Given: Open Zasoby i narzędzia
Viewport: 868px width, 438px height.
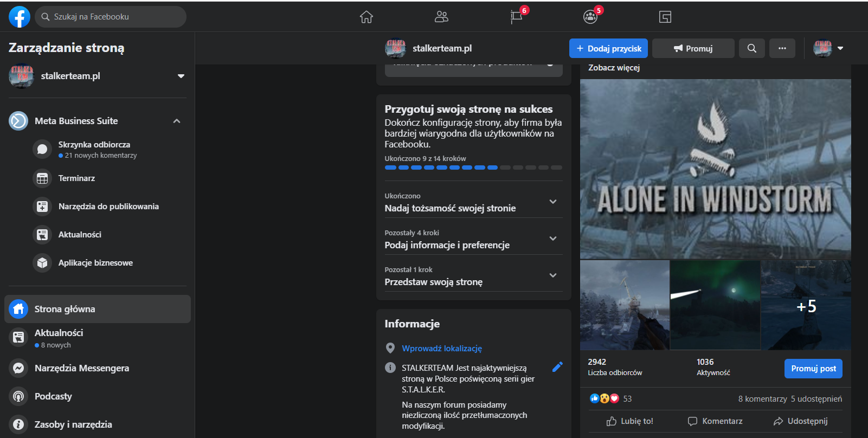Looking at the screenshot, I should point(98,424).
